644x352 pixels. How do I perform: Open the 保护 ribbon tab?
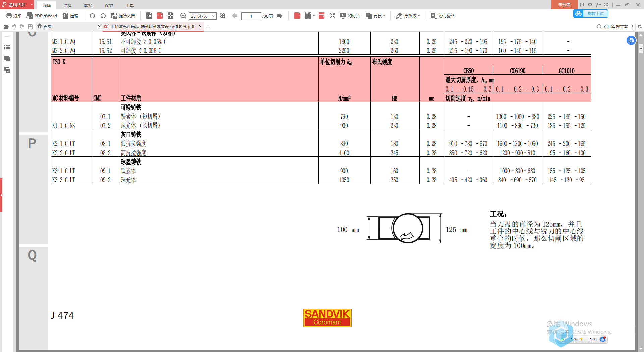pyautogui.click(x=109, y=5)
